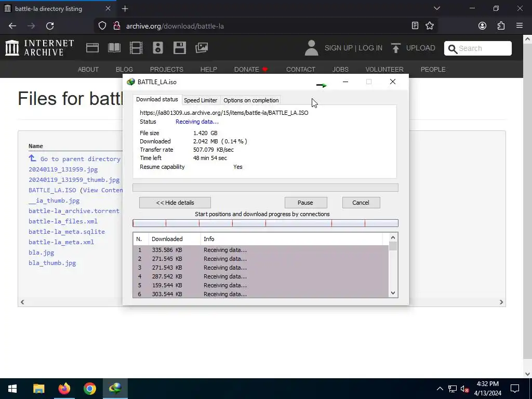
Task: Click Go to parent directory link
Action: (81, 159)
